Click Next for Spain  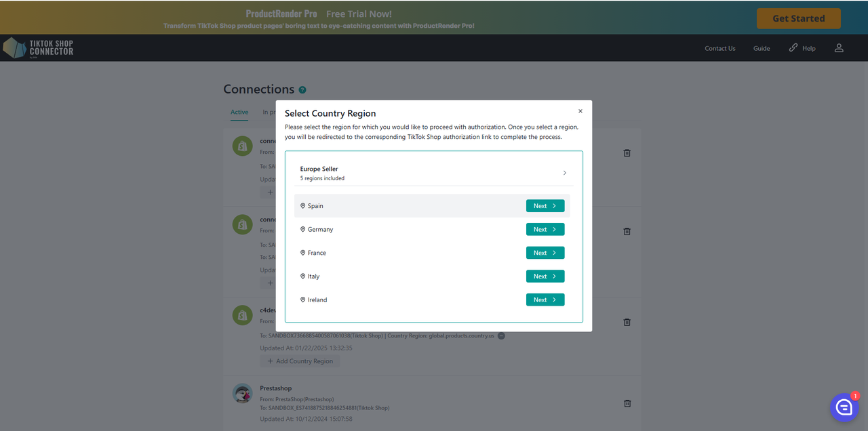(x=545, y=206)
